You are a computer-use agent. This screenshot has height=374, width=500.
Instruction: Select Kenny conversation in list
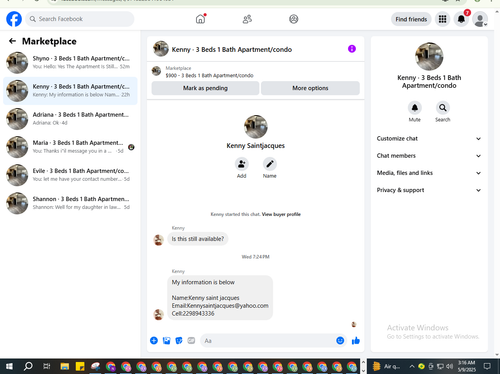(70, 91)
